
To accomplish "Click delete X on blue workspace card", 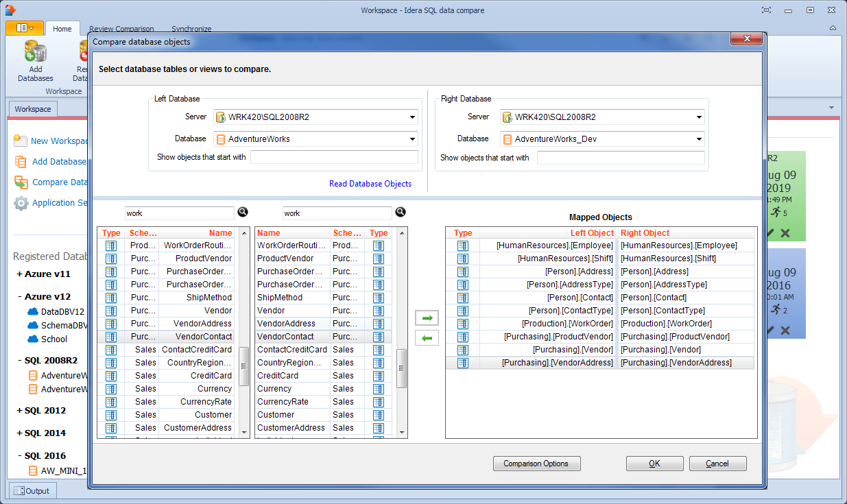I will (x=785, y=331).
